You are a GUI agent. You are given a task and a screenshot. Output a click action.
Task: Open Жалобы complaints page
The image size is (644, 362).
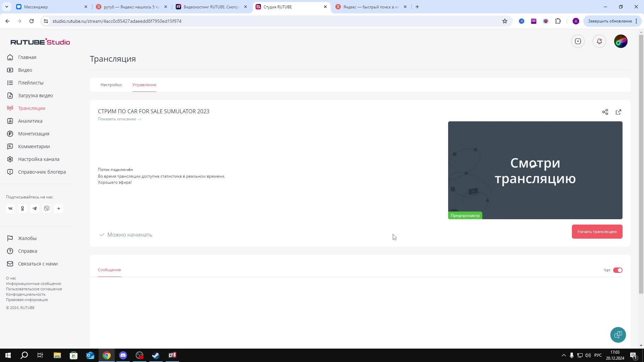coord(27,238)
